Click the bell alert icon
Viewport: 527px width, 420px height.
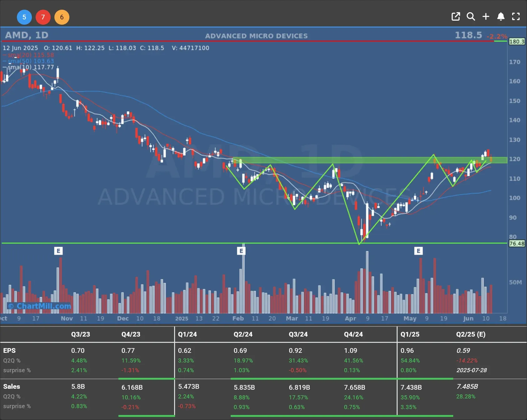(501, 17)
